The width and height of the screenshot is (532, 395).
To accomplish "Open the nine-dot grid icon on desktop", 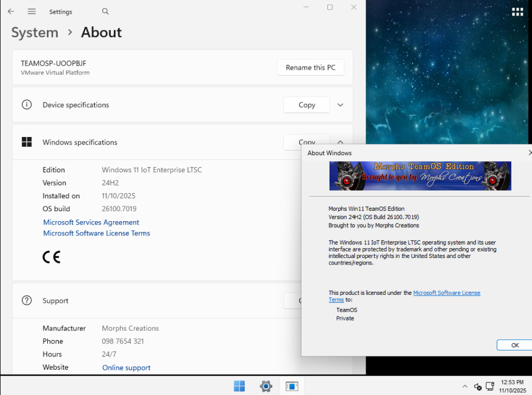I will 517,12.
